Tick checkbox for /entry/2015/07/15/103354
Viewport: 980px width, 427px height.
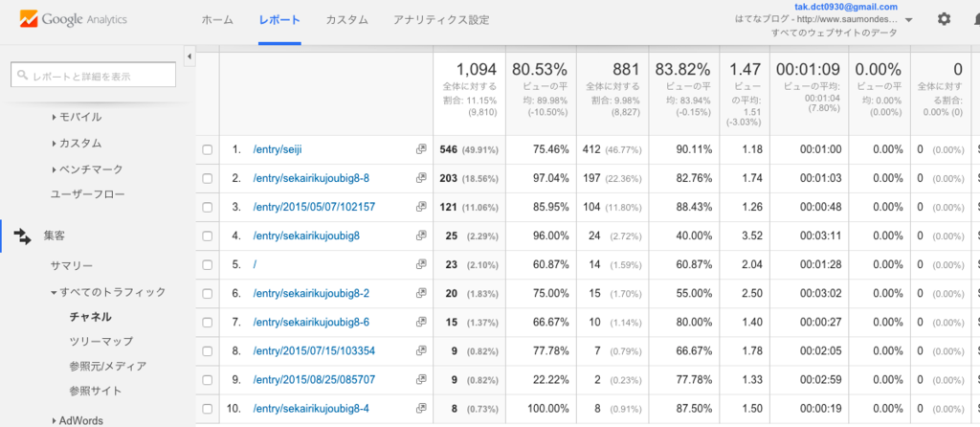click(208, 351)
